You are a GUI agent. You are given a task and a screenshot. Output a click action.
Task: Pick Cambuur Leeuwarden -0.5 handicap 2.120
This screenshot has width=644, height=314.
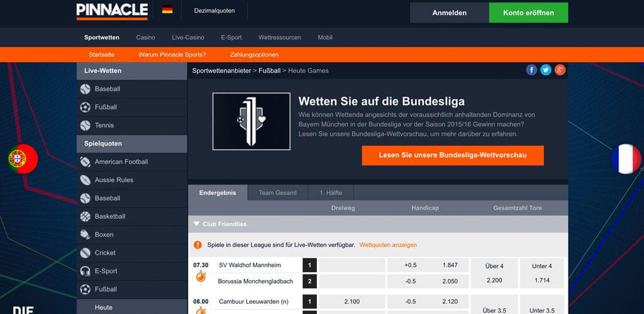(x=428, y=301)
